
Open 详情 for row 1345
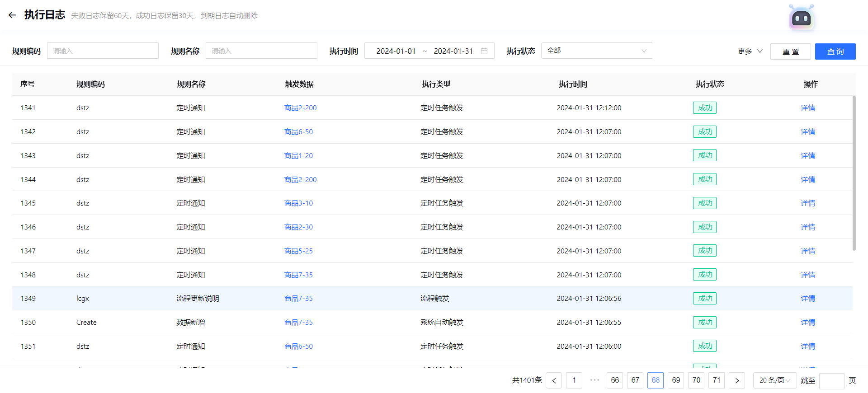pos(808,203)
